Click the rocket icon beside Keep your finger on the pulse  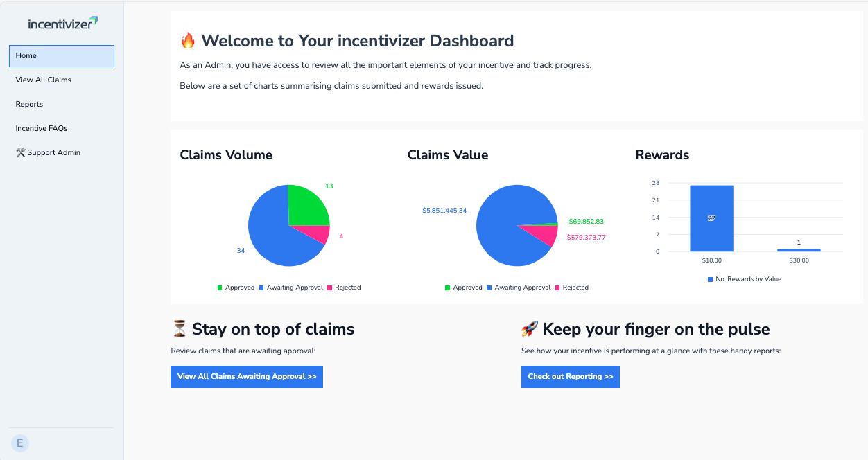(530, 329)
